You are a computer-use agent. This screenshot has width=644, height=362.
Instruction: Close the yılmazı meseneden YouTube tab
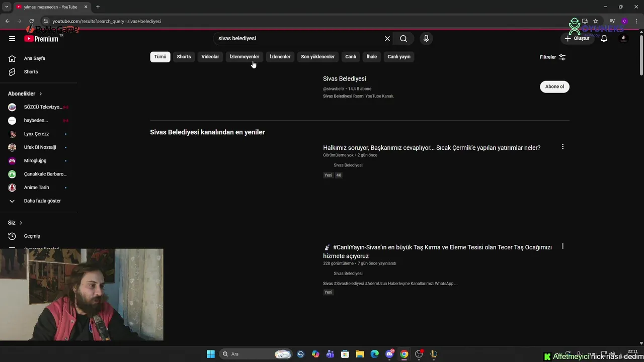tap(86, 7)
